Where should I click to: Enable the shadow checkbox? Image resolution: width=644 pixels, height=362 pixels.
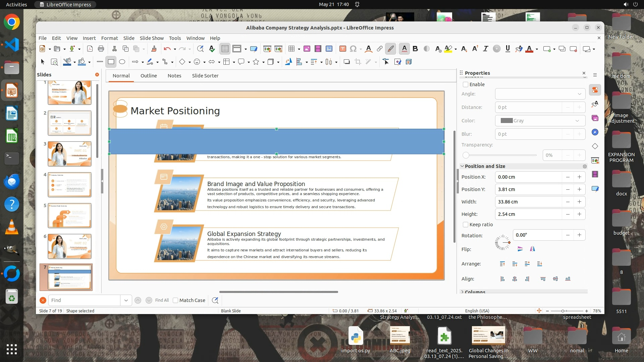(466, 84)
